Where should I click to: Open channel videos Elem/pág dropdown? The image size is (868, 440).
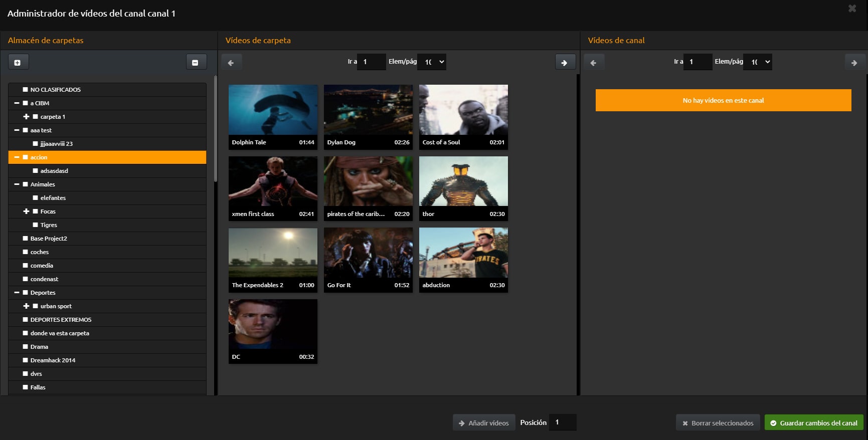(758, 62)
